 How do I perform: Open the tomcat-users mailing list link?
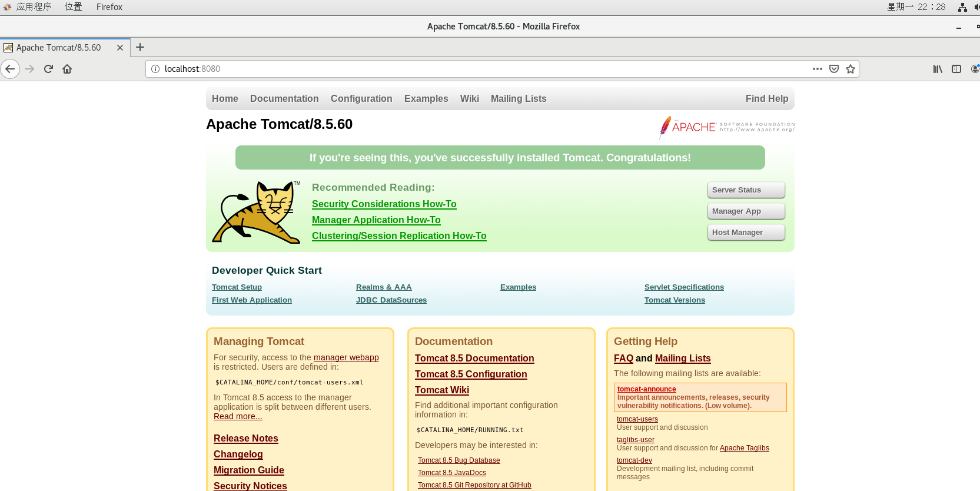pyautogui.click(x=637, y=419)
